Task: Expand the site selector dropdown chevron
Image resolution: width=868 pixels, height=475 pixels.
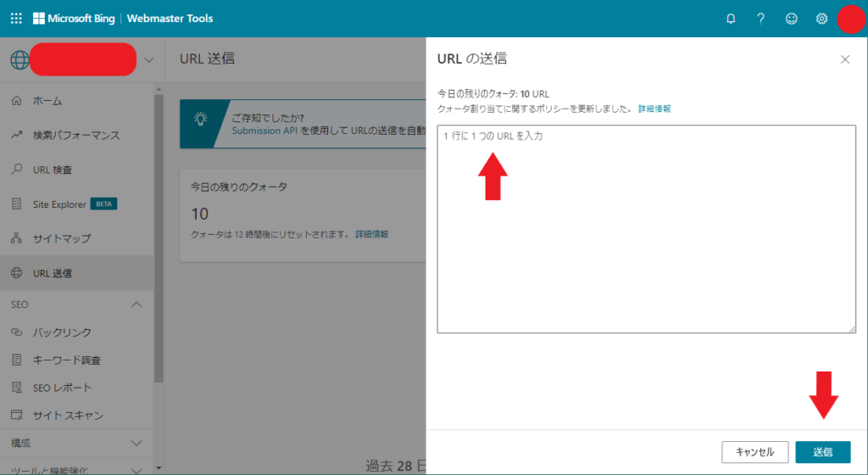Action: pos(149,59)
